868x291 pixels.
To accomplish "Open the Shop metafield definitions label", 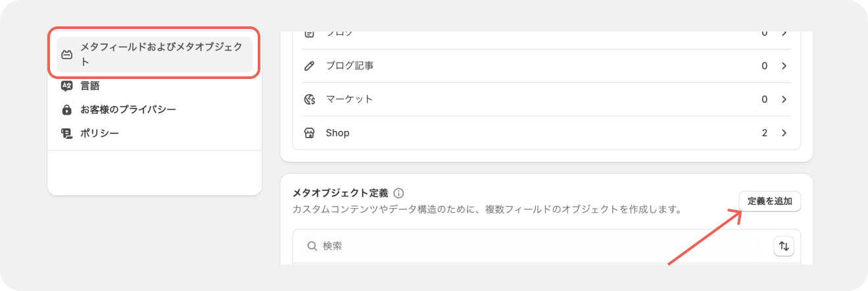I will coord(337,133).
